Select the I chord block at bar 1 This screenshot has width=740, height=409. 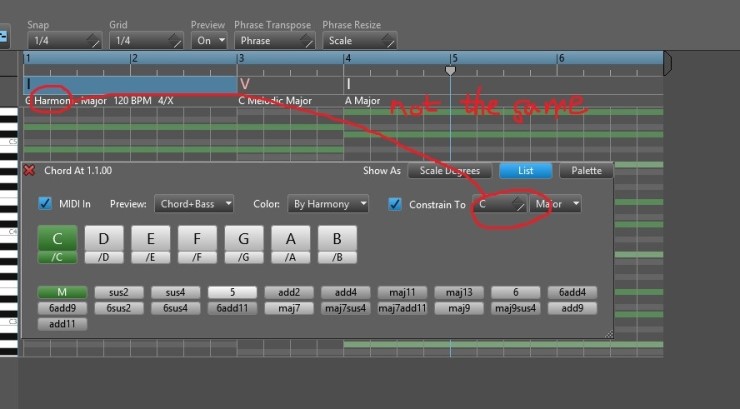130,85
